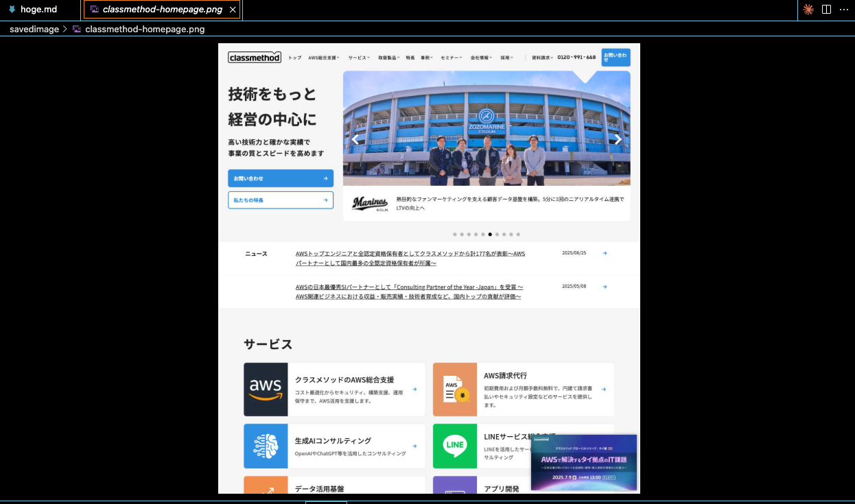
Task: Click the savedimage breadcrumb folder
Action: click(34, 29)
